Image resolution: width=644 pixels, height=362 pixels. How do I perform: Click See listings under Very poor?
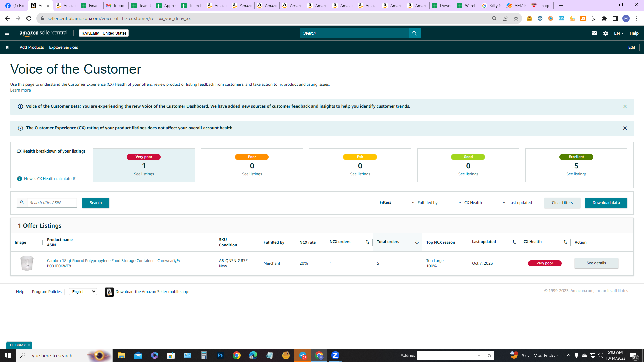click(x=144, y=174)
